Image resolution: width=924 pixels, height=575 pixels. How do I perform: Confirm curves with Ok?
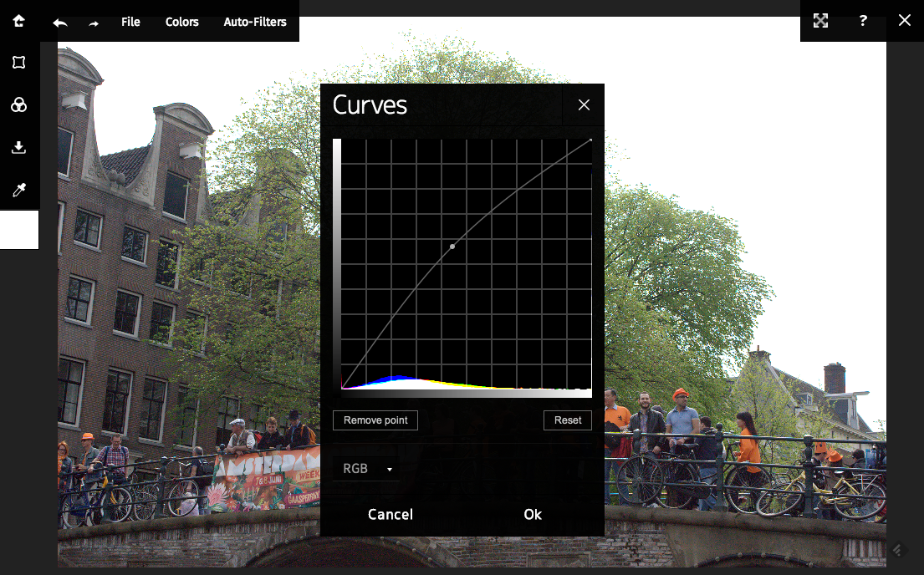(x=533, y=514)
